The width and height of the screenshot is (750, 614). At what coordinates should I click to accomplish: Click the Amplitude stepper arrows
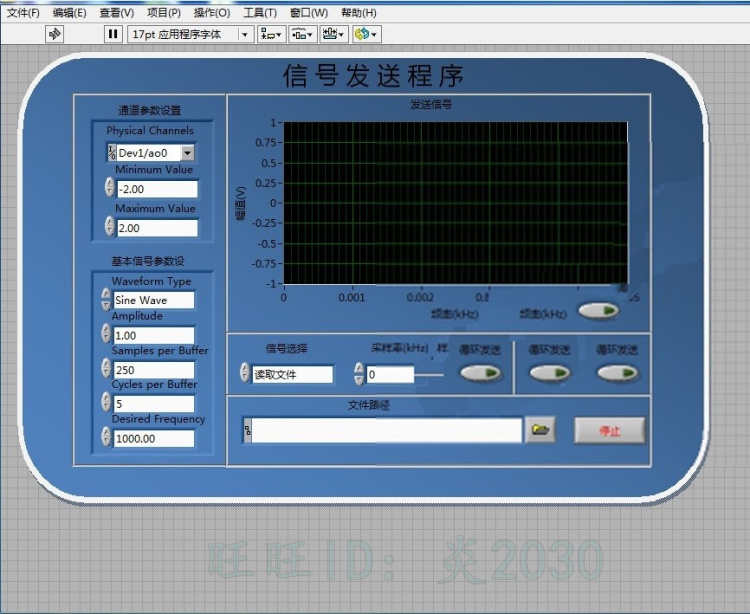(106, 333)
